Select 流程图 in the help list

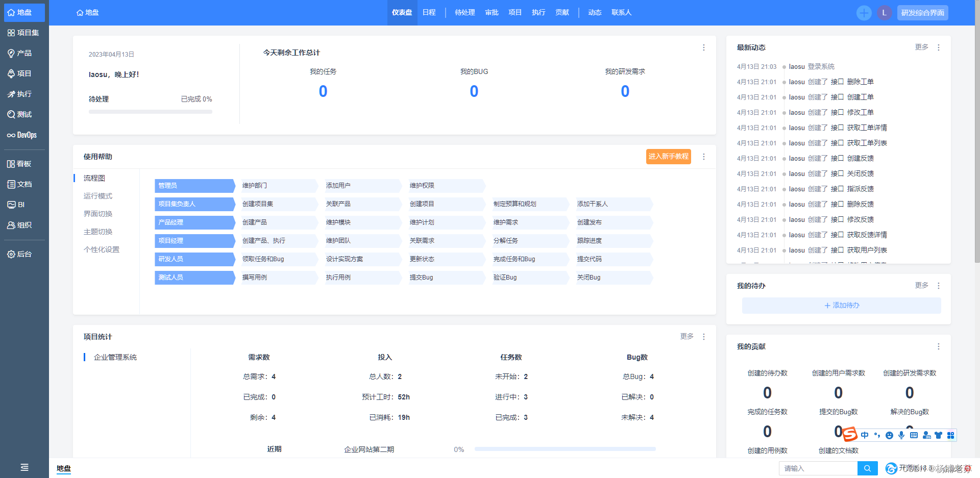[x=94, y=178]
